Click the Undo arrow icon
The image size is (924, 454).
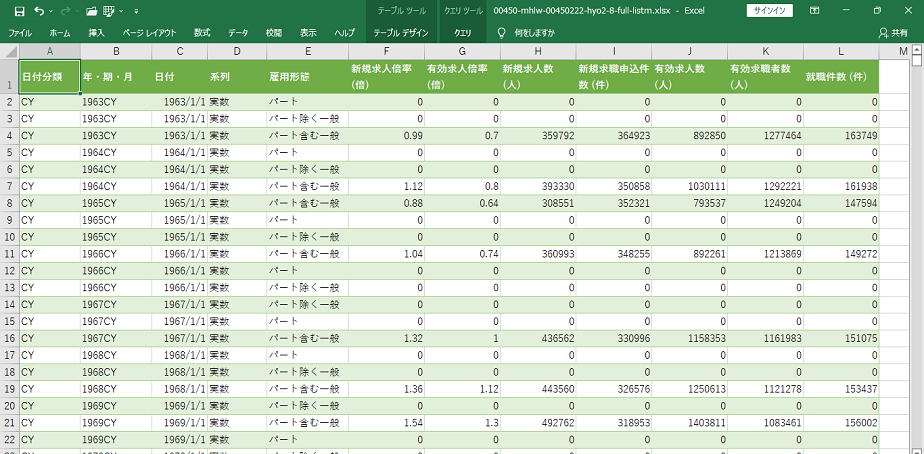tap(39, 11)
